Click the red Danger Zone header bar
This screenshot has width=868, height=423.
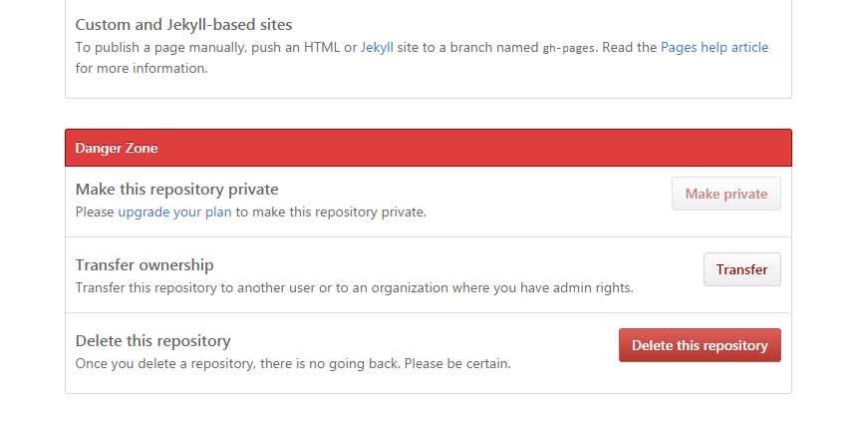pyautogui.click(x=429, y=148)
